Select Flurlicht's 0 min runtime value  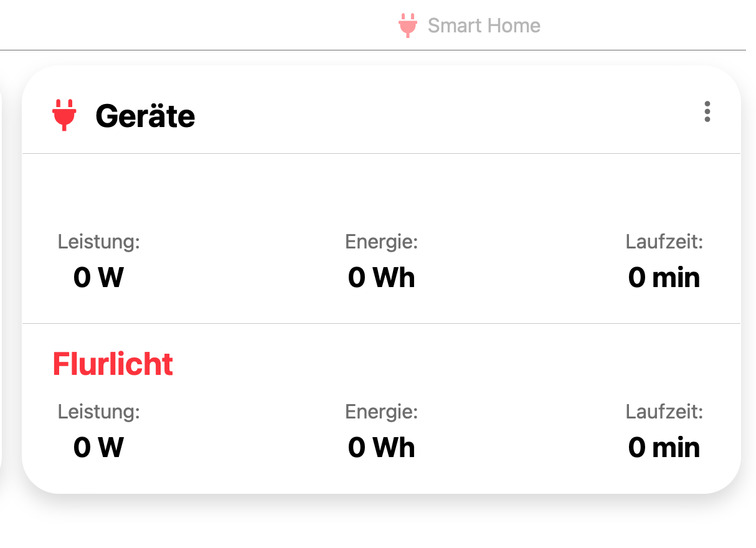click(664, 447)
